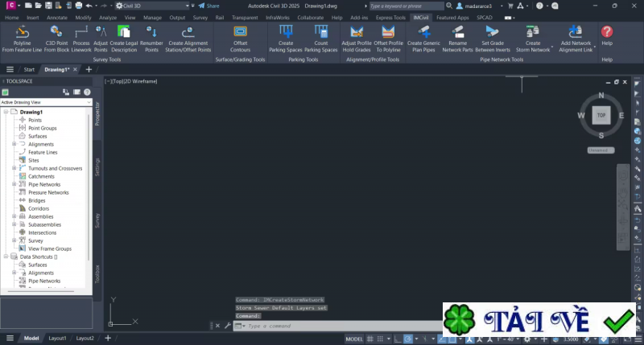
Task: Click the command line customize wrench icon
Action: point(228,326)
